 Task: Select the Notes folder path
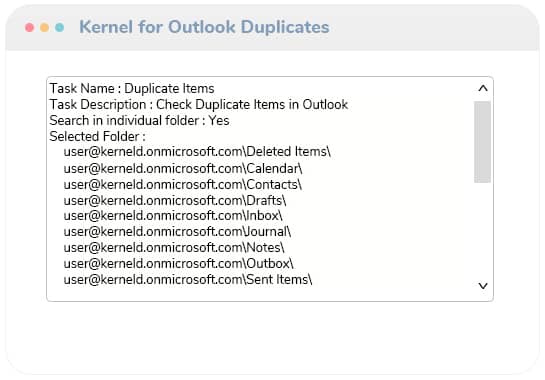pyautogui.click(x=174, y=248)
